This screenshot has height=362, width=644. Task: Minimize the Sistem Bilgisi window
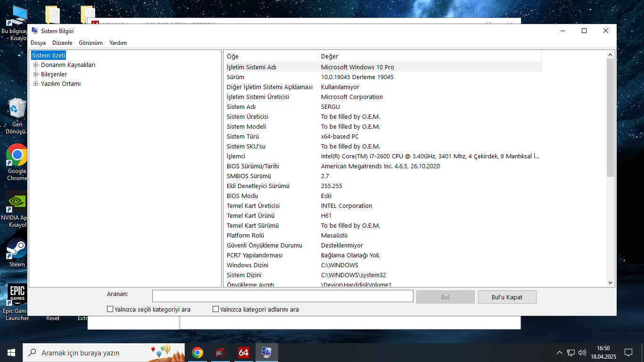562,31
